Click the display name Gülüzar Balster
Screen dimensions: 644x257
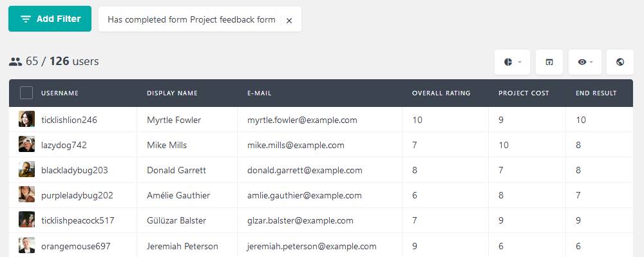176,220
